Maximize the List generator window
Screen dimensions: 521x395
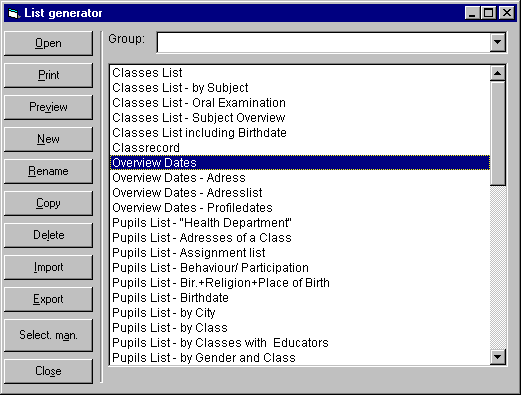[489, 13]
